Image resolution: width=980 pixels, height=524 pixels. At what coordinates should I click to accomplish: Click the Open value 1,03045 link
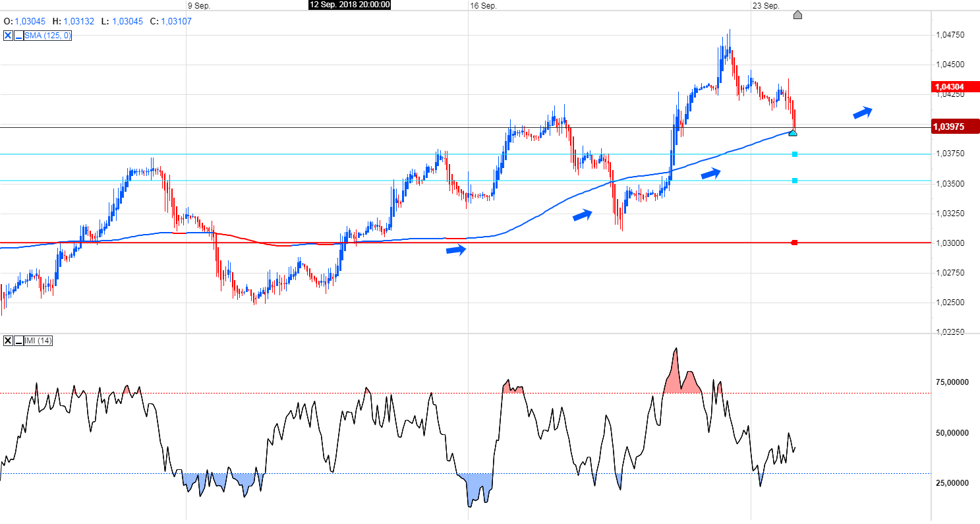pos(30,21)
